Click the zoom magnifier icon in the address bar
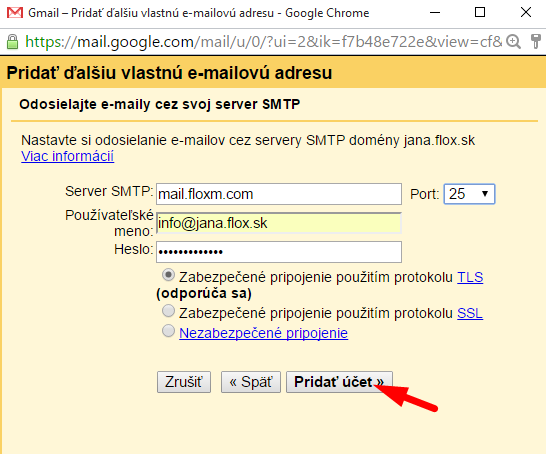This screenshot has width=546, height=454. coord(513,42)
